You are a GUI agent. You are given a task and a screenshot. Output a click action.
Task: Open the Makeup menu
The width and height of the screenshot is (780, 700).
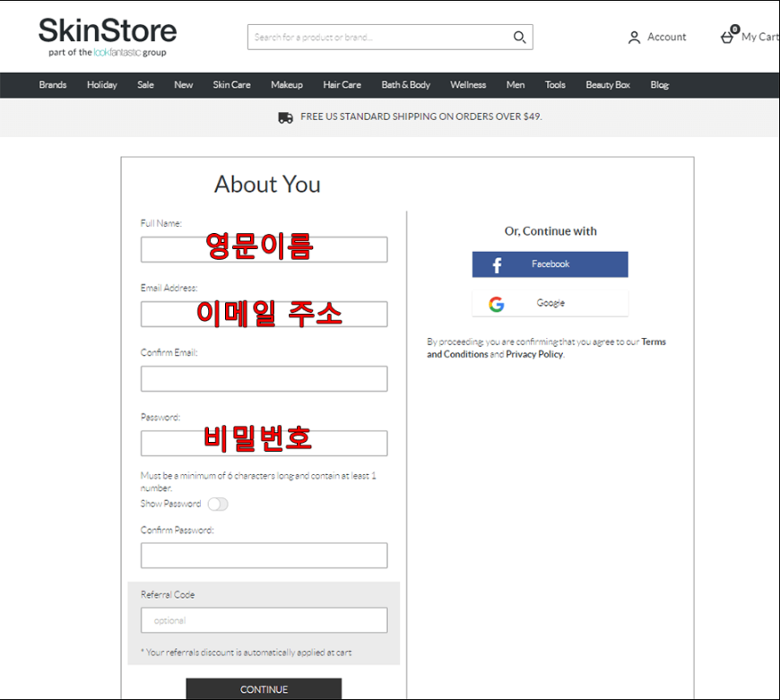[x=287, y=85]
